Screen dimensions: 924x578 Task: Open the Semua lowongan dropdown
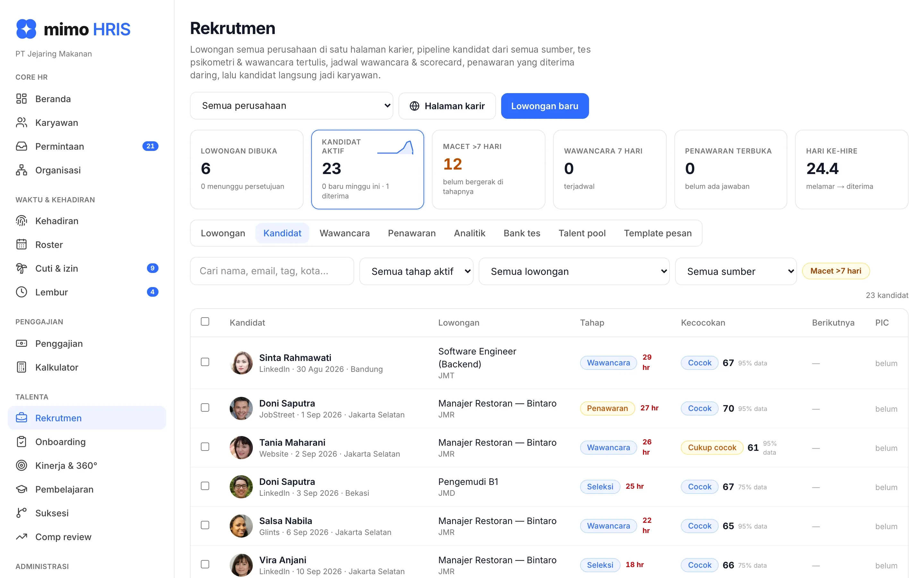(574, 271)
